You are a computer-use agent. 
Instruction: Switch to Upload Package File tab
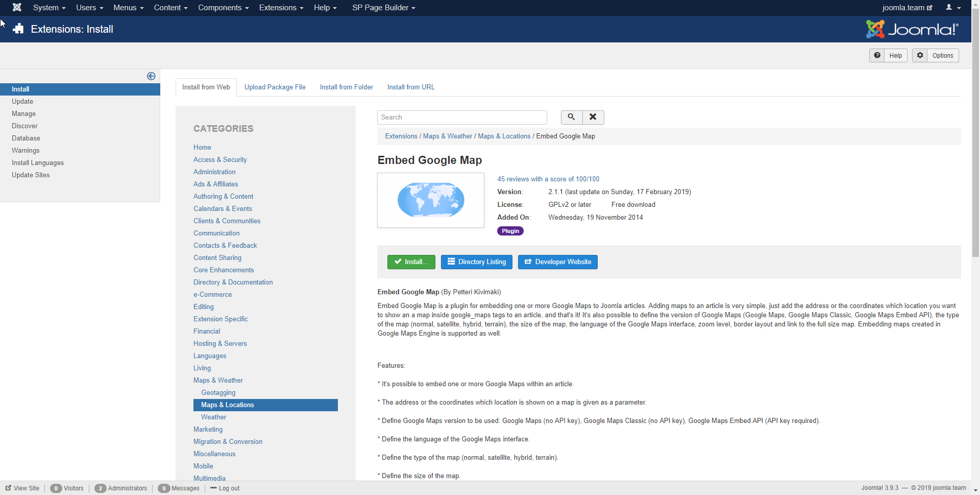point(275,87)
